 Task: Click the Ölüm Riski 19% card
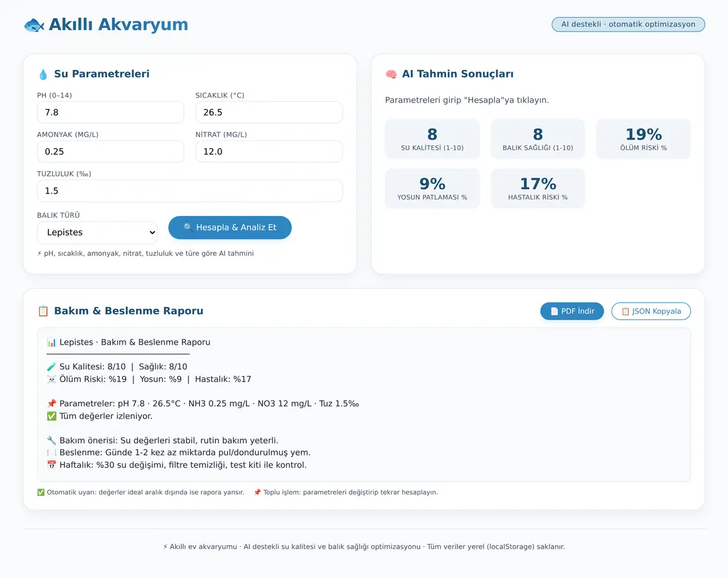644,139
